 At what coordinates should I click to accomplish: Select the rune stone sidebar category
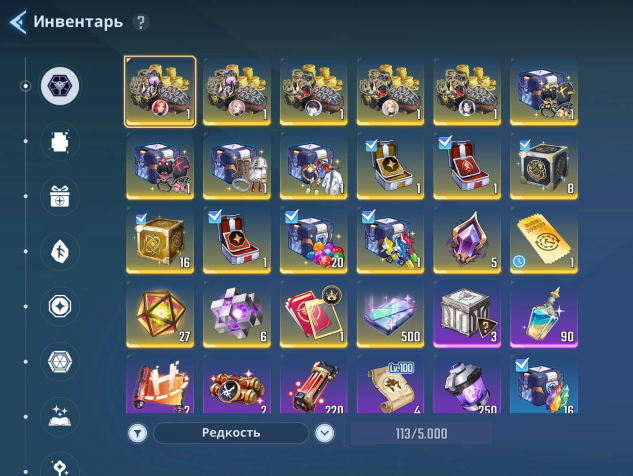(60, 251)
